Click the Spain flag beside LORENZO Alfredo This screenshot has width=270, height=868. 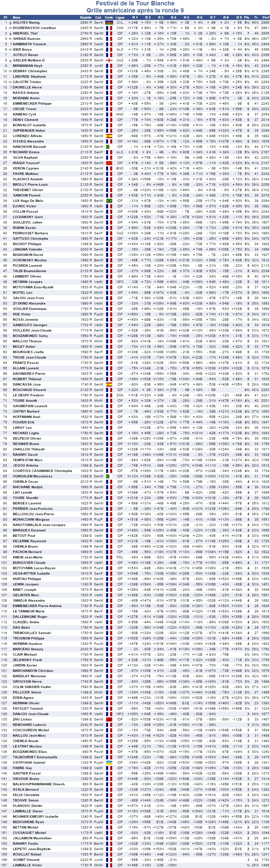pos(109,136)
